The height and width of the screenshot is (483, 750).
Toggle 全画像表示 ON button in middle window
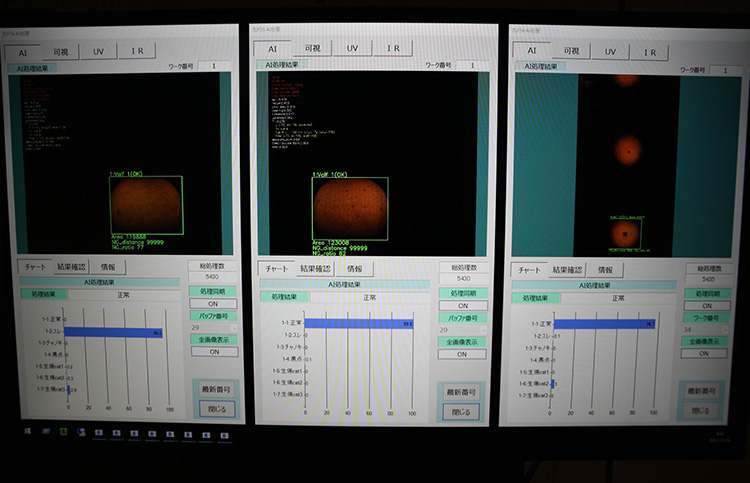(462, 354)
